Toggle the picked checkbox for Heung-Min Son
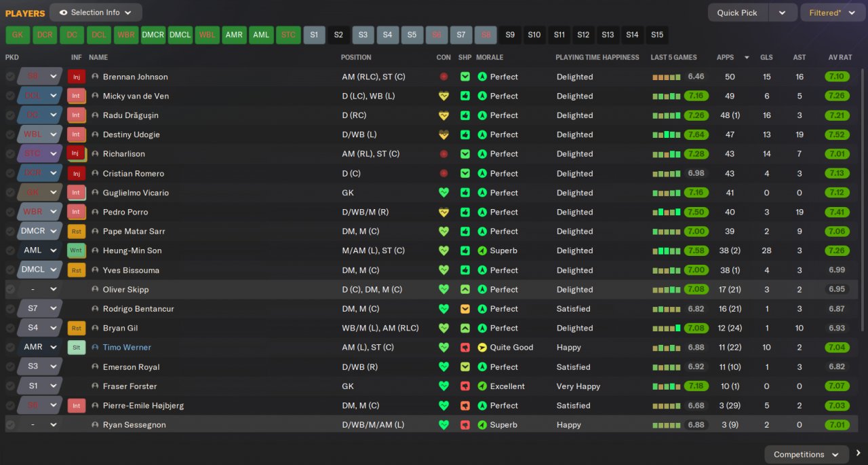Screen dimensions: 868x465 click(x=10, y=250)
